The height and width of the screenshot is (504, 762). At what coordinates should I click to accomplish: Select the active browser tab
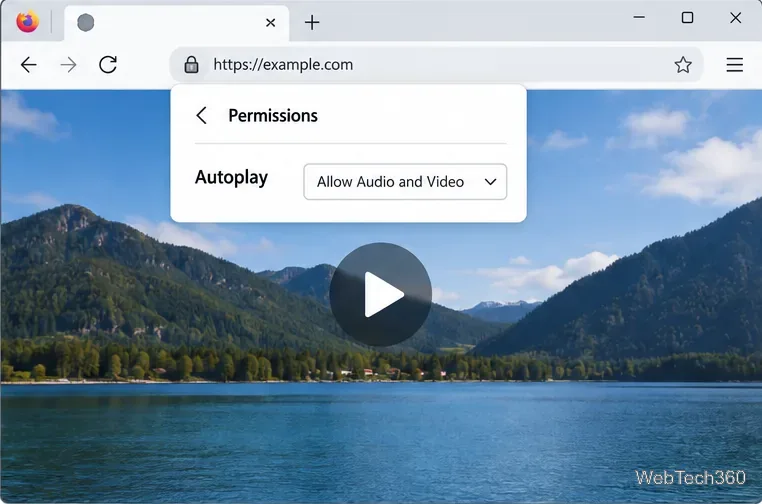176,23
